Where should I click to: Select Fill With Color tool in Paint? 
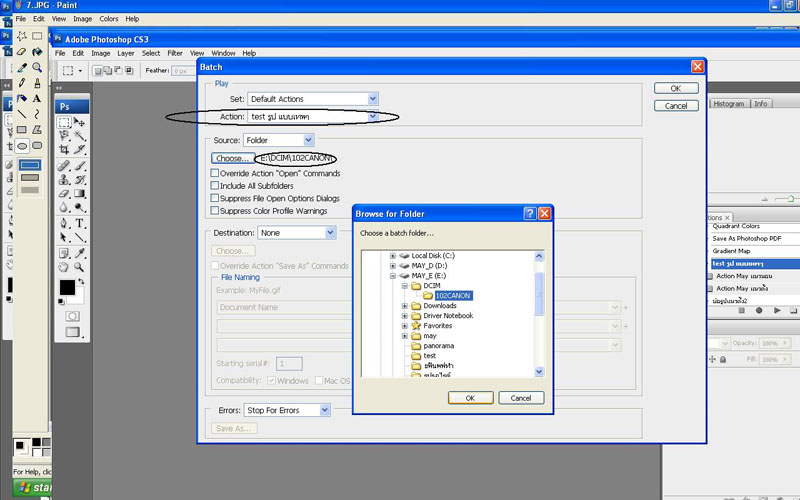pos(37,52)
